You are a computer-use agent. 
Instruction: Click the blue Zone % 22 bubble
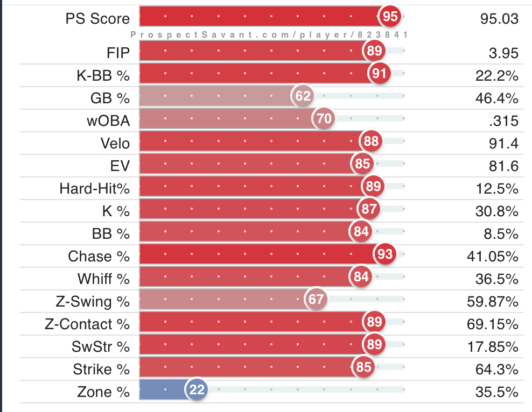pos(197,389)
